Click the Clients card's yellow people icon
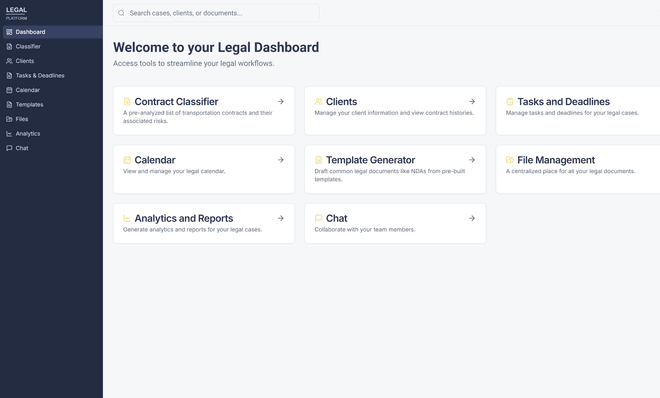The image size is (660, 398). pyautogui.click(x=319, y=101)
